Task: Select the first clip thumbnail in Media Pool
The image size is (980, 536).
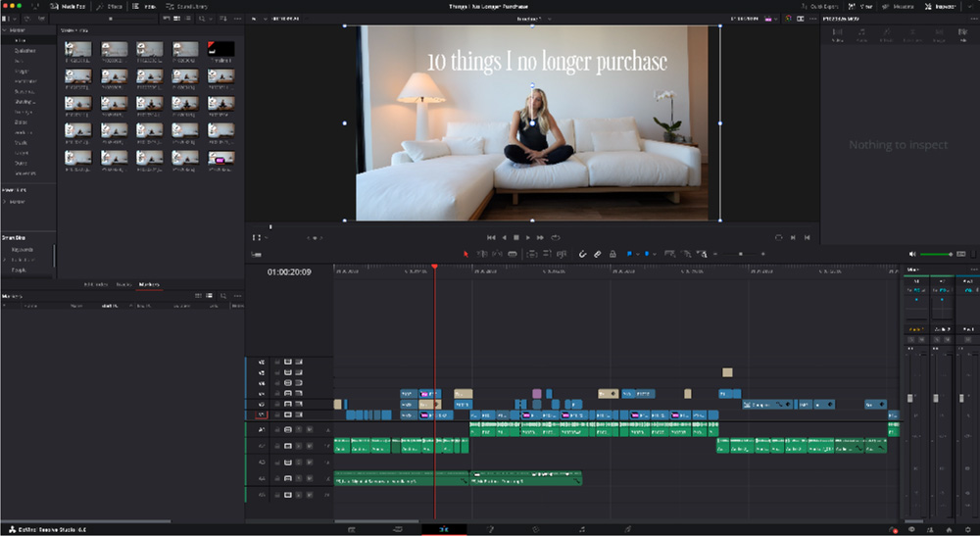Action: [x=79, y=49]
